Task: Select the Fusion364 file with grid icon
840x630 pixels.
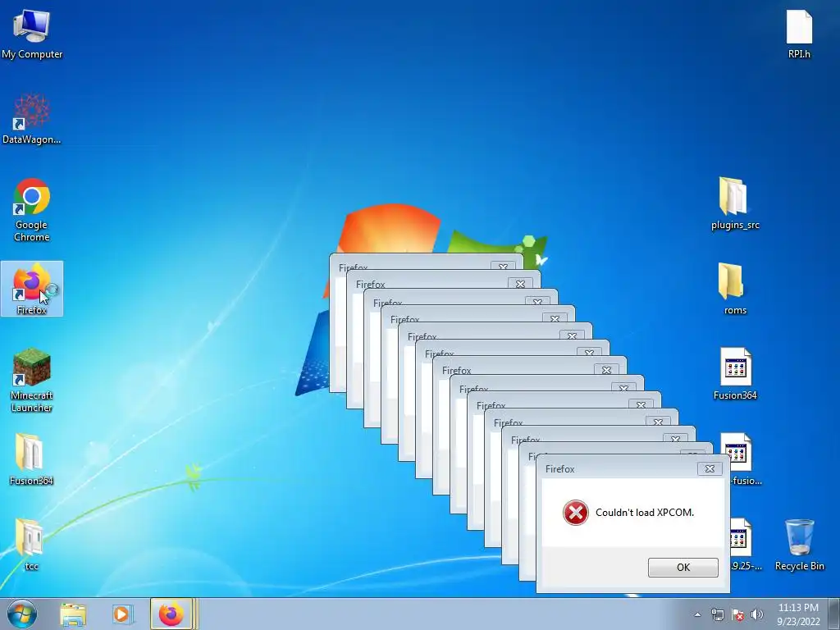Action: pos(735,374)
